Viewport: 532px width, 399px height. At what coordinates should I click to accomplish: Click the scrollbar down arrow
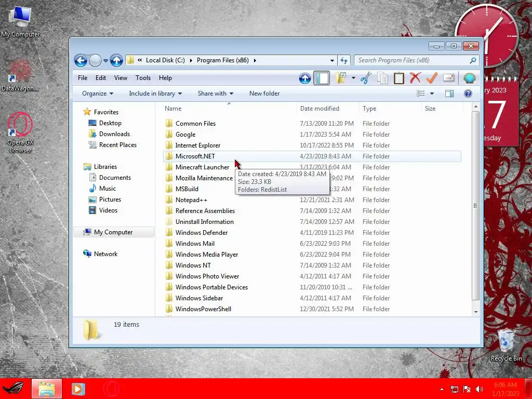(x=476, y=312)
